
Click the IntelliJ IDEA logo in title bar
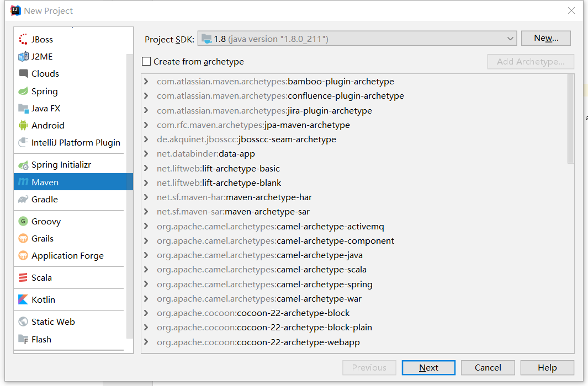tap(15, 10)
